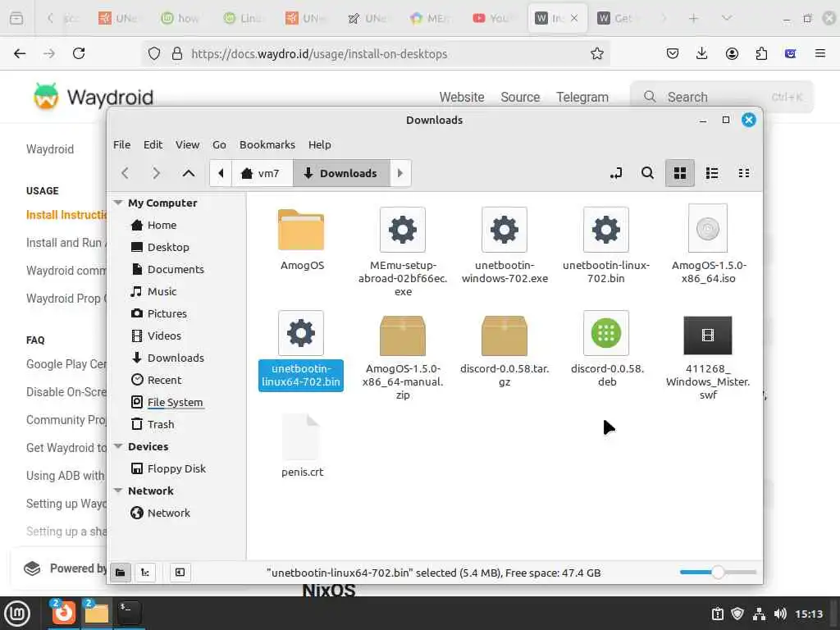Select discord-0.0.58.tar.gz archive
This screenshot has width=840, height=630.
coord(504,351)
